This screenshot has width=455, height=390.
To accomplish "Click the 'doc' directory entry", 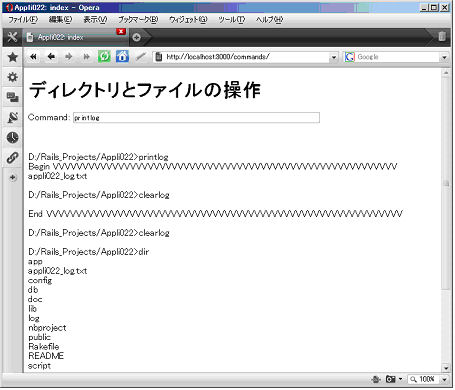I will tap(35, 299).
